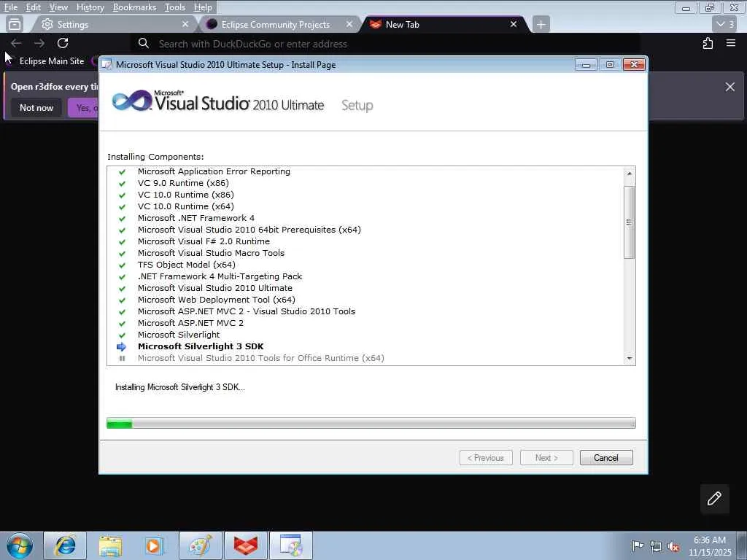Launch Internet Explorer from taskbar
The height and width of the screenshot is (560, 747).
coord(65,545)
